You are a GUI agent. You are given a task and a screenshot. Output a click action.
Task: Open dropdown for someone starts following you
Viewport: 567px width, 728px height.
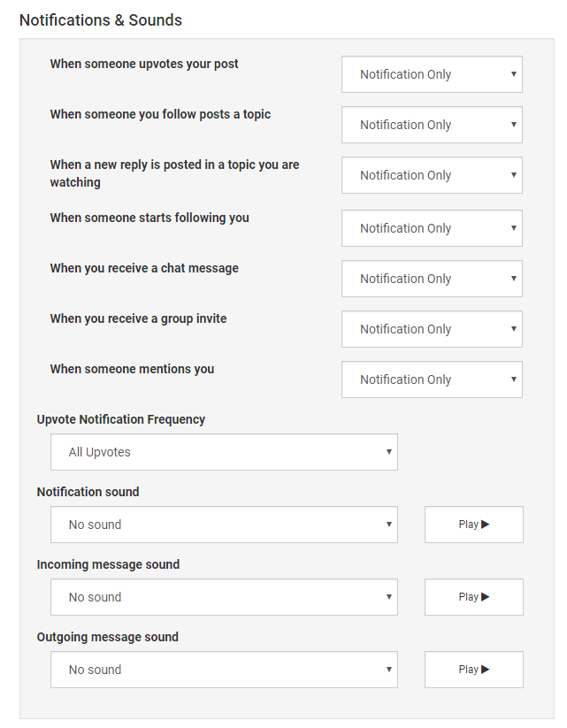click(432, 228)
